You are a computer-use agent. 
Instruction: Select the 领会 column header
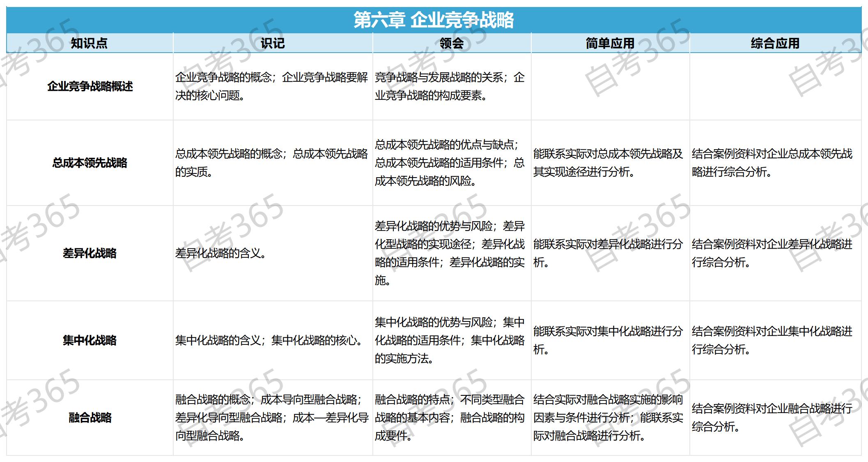[451, 43]
